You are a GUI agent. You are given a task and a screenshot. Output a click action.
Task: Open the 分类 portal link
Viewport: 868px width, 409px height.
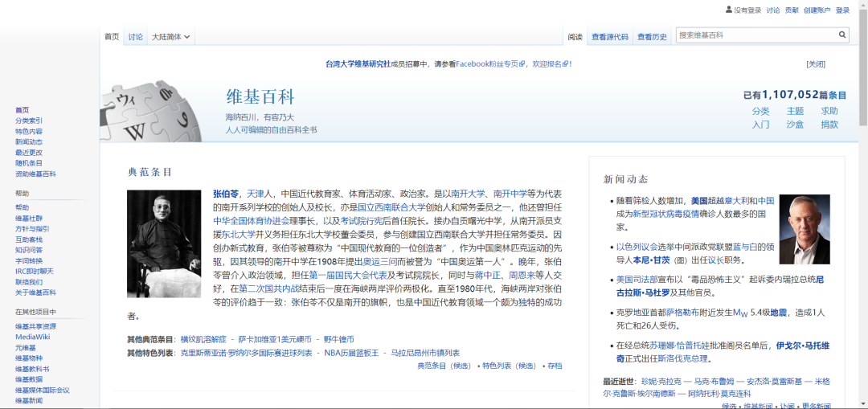click(x=760, y=111)
